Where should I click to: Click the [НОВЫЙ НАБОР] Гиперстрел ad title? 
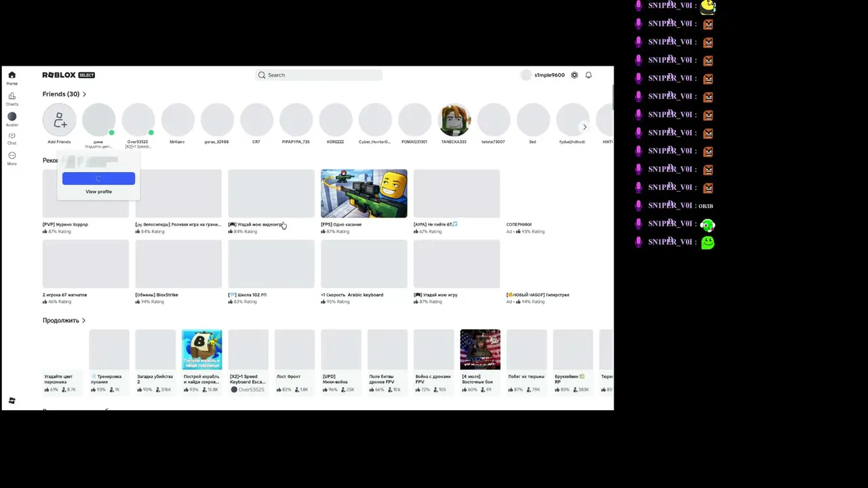pos(538,295)
